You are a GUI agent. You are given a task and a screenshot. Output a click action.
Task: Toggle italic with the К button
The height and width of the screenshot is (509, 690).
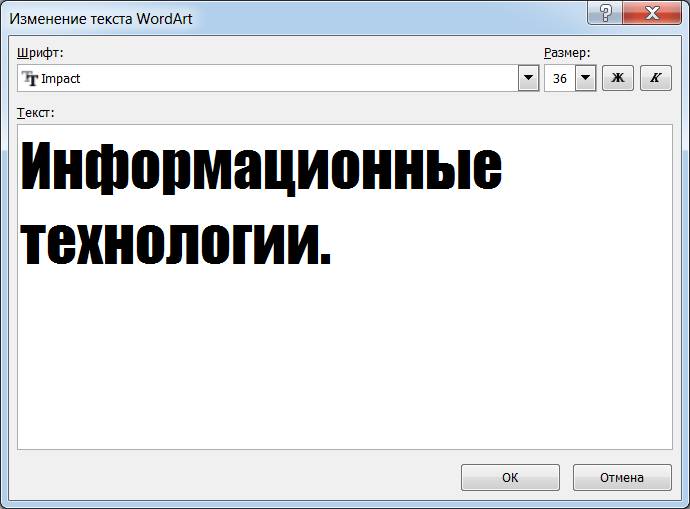(x=656, y=78)
